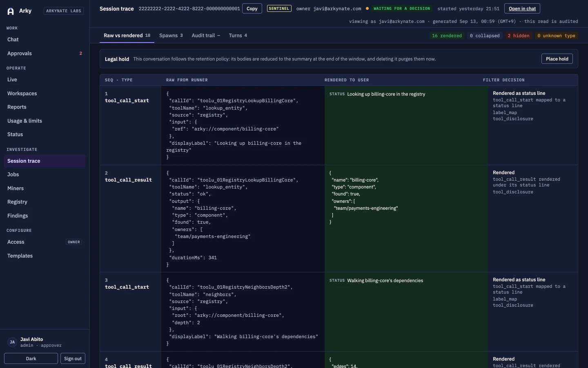Go to the Live page
Screen dimensions: 588x368
point(45,80)
